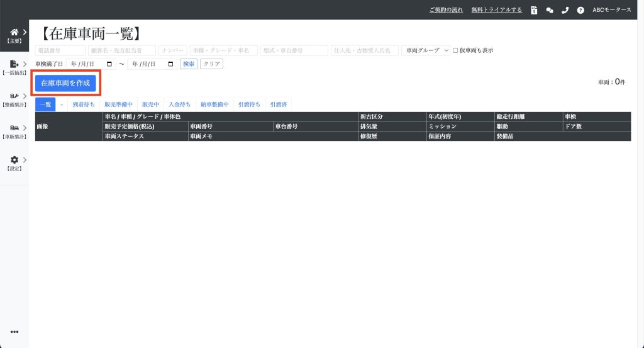
Task: Click the 検索 search button
Action: coord(189,64)
